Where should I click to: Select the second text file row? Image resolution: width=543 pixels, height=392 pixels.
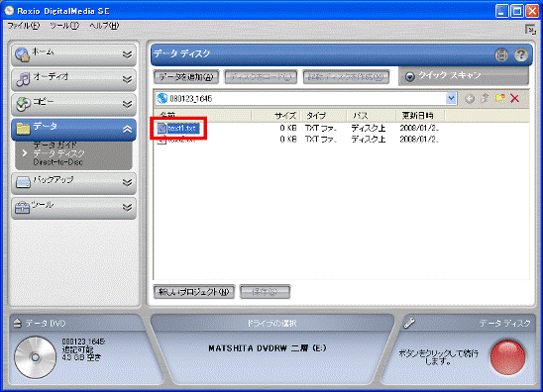298,140
